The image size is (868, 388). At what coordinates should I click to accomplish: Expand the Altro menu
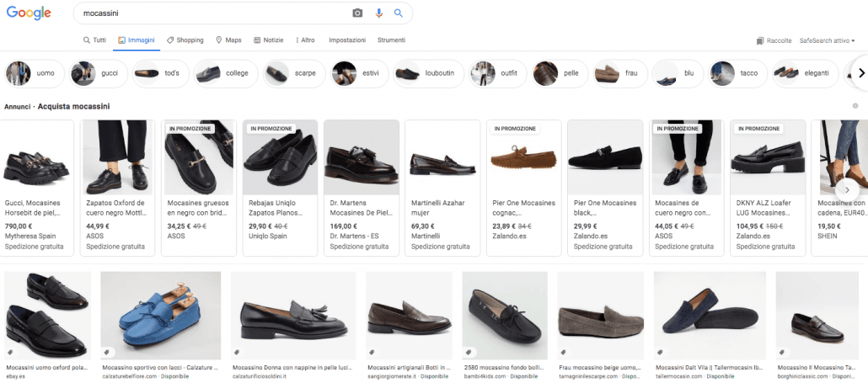306,40
